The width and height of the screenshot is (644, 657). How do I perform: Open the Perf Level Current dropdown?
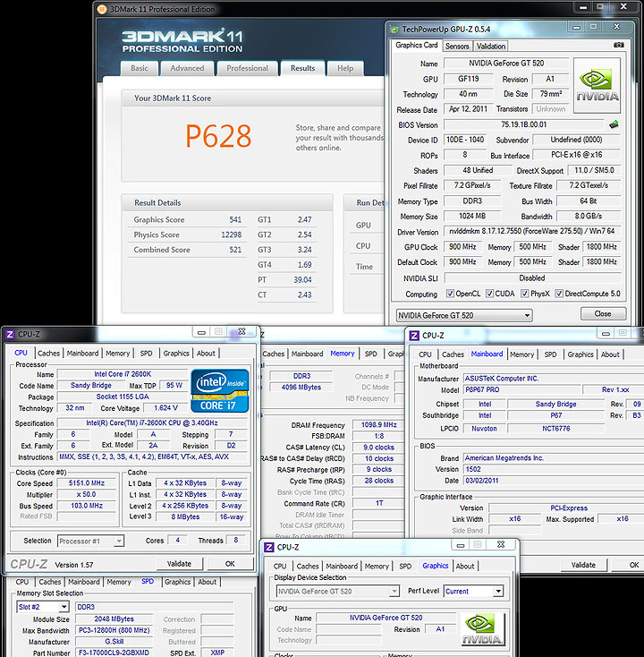473,592
